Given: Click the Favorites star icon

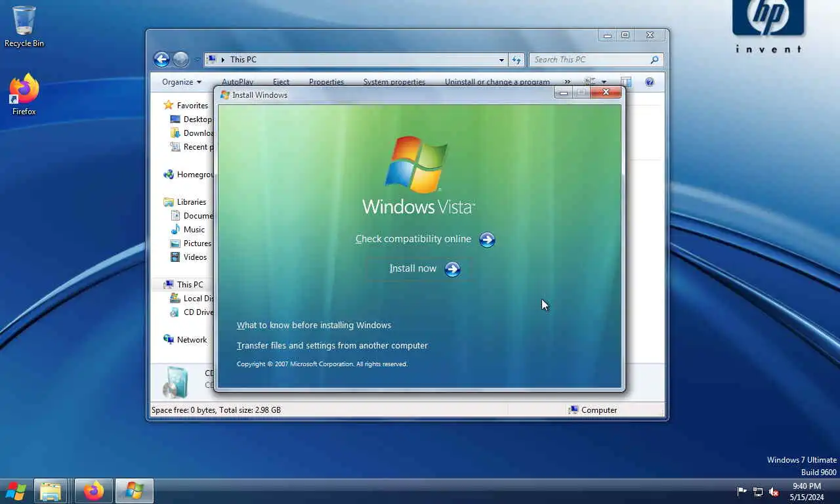Looking at the screenshot, I should pos(169,105).
